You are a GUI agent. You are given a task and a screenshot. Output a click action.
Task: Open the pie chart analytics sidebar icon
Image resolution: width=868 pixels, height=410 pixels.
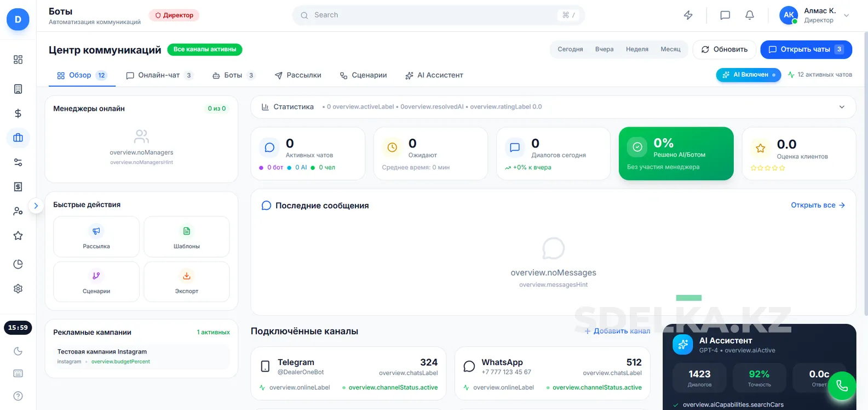(x=18, y=264)
